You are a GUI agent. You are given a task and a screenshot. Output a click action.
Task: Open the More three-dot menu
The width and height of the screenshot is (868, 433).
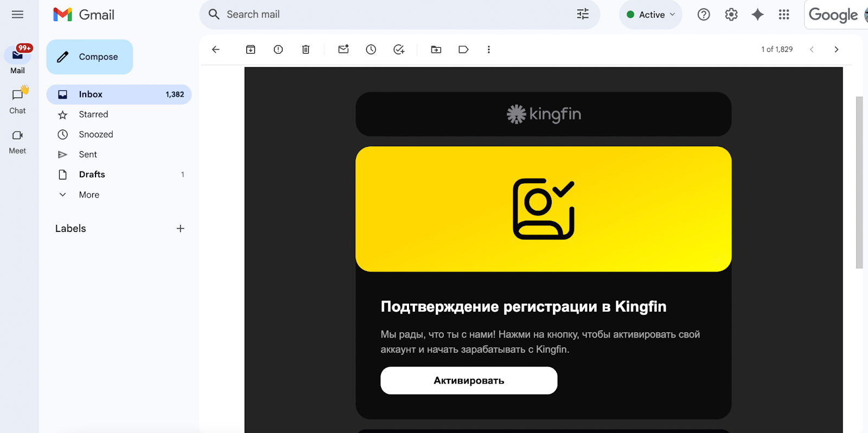[x=489, y=49]
